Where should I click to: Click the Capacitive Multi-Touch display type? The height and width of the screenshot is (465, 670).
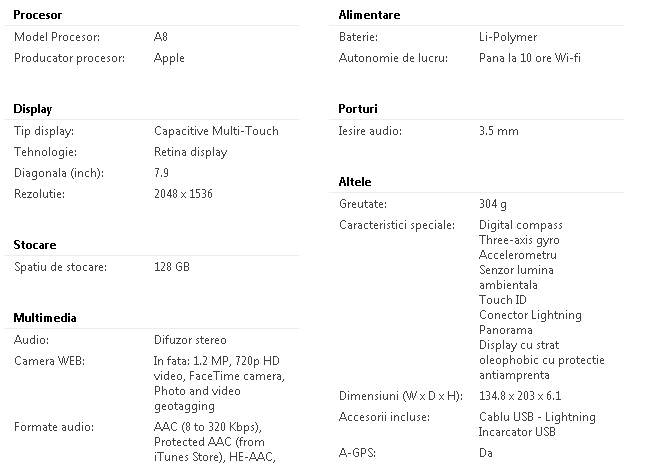216,131
